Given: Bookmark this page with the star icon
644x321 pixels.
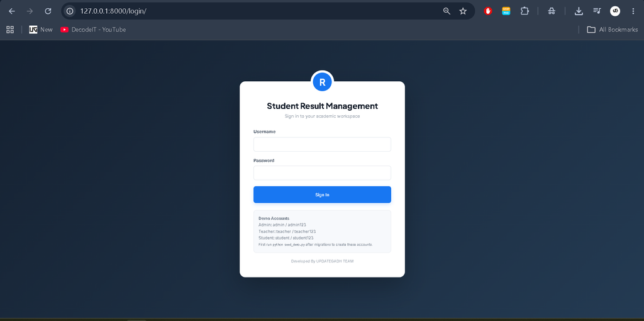Looking at the screenshot, I should (463, 11).
